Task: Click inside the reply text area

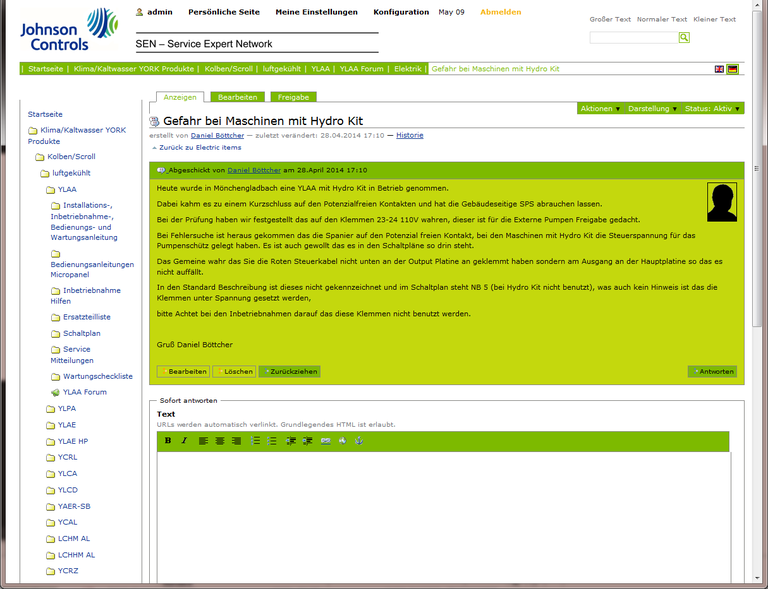Action: tap(444, 517)
